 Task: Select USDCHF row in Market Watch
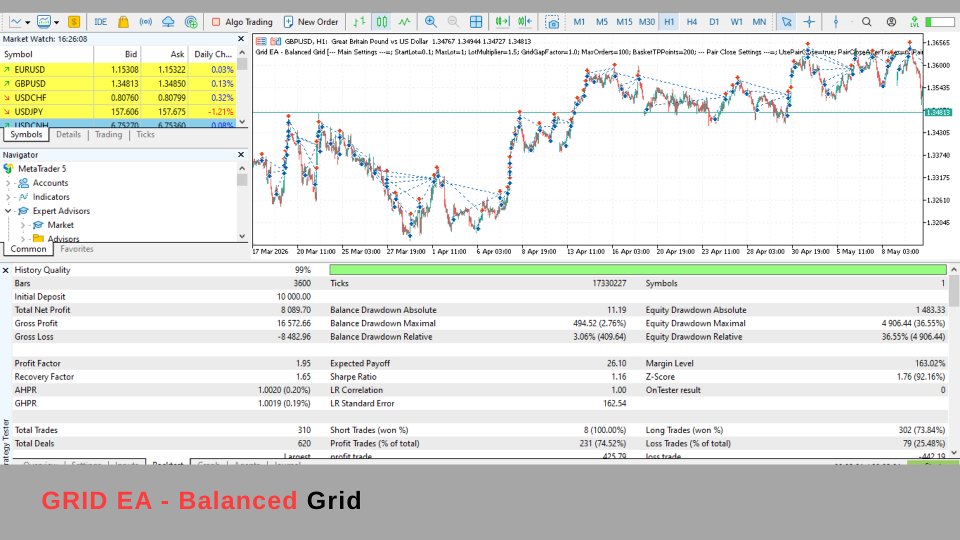point(118,98)
